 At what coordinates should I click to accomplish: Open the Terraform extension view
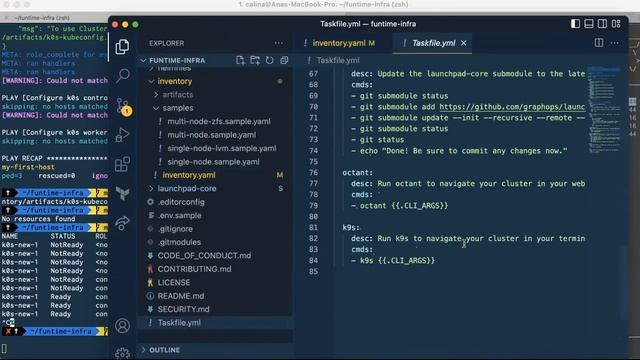tap(122, 193)
